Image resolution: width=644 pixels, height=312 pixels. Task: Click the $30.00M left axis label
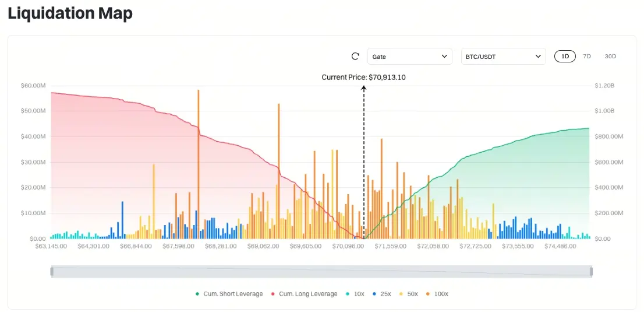coord(33,162)
